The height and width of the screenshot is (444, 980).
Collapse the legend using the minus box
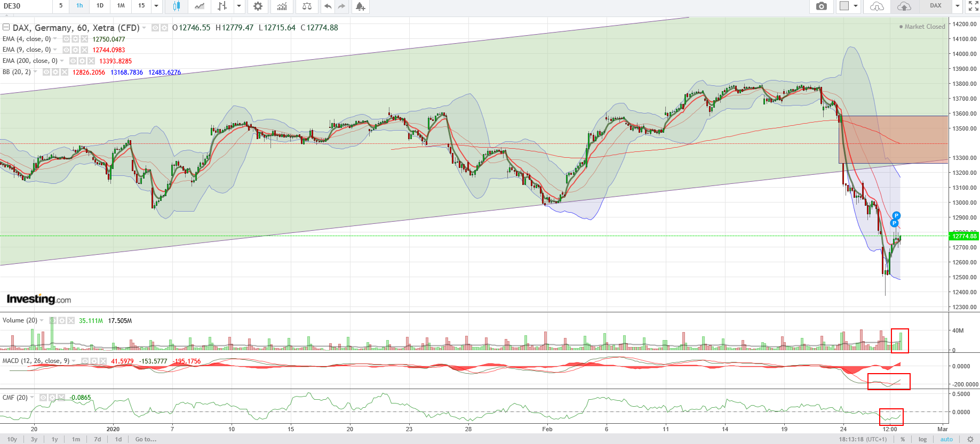coord(6,27)
